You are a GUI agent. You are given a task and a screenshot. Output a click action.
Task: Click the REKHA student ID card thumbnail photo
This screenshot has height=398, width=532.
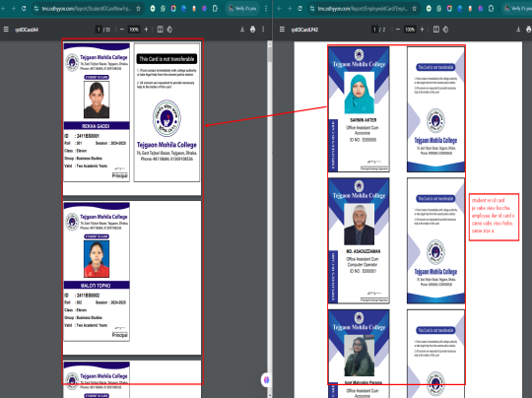[97, 99]
